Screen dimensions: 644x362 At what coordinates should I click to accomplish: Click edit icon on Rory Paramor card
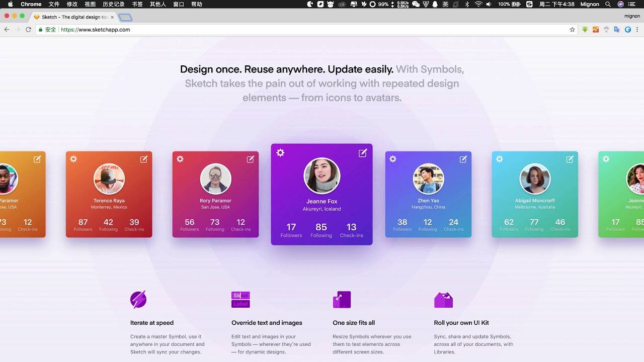(251, 159)
